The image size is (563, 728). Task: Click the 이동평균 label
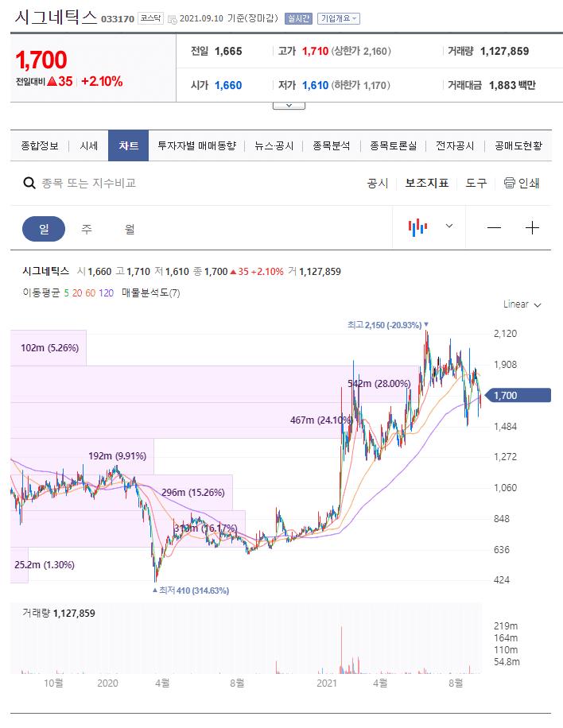coord(41,293)
